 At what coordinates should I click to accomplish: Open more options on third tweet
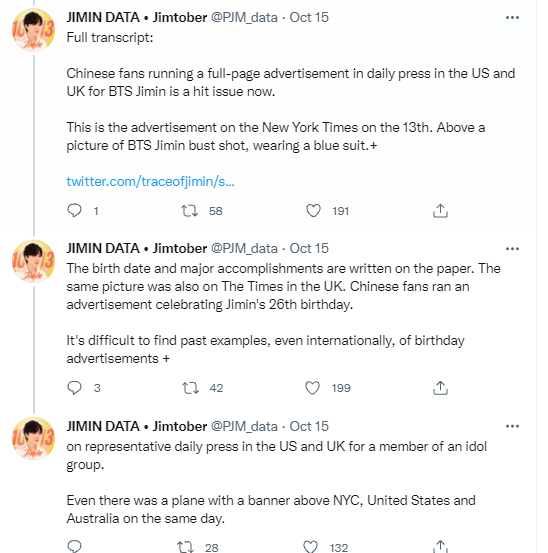[x=512, y=426]
